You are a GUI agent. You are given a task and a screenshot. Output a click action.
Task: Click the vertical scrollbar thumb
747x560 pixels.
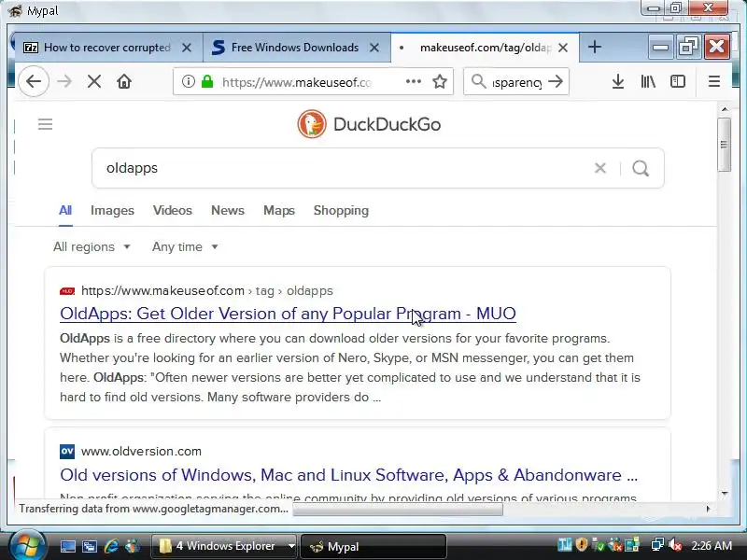tap(725, 145)
